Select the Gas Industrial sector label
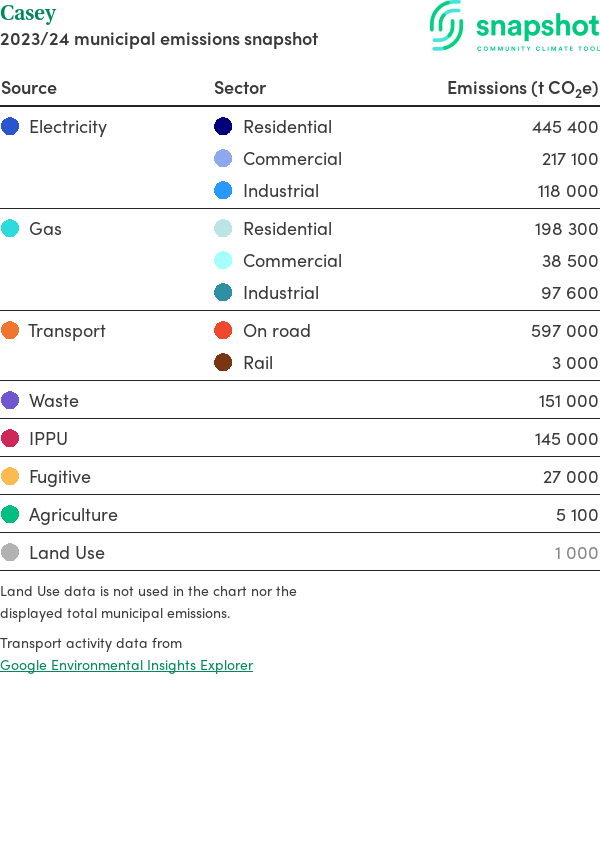The image size is (600, 850). click(281, 293)
